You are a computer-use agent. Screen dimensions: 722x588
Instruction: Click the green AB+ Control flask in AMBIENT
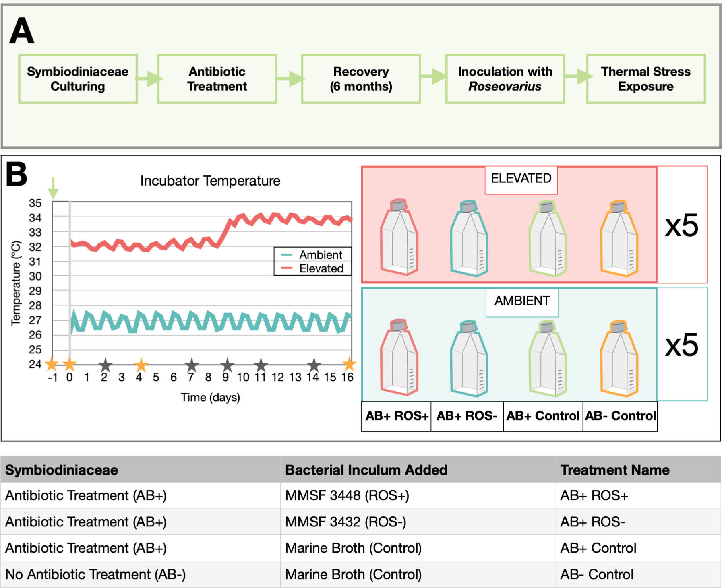coord(548,358)
